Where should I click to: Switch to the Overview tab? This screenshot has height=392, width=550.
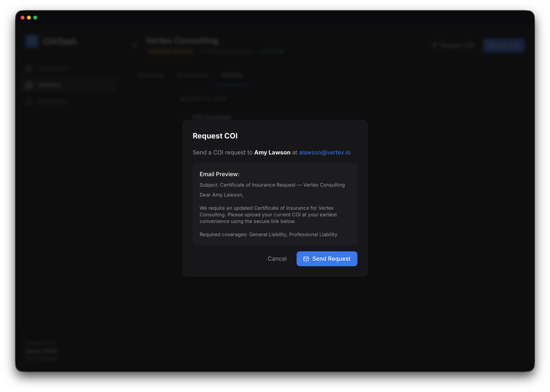tap(151, 75)
